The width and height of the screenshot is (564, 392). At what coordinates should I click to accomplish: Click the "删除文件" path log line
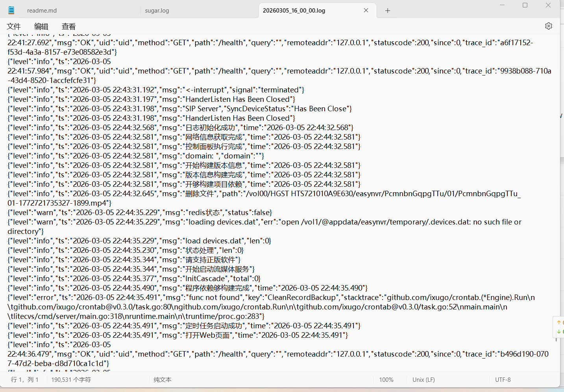coord(264,199)
